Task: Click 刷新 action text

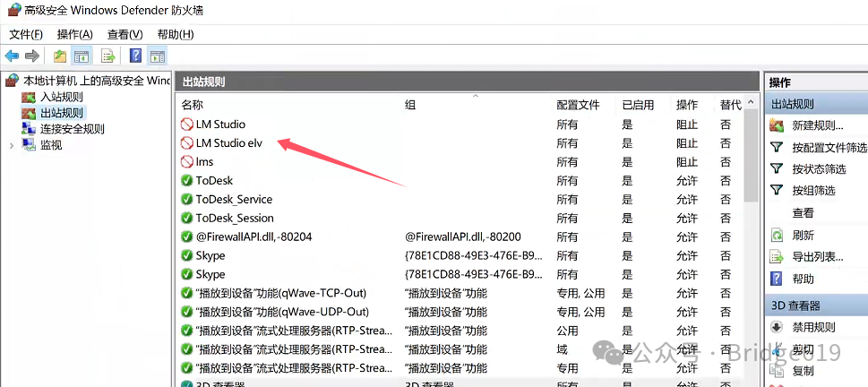Action: (804, 236)
